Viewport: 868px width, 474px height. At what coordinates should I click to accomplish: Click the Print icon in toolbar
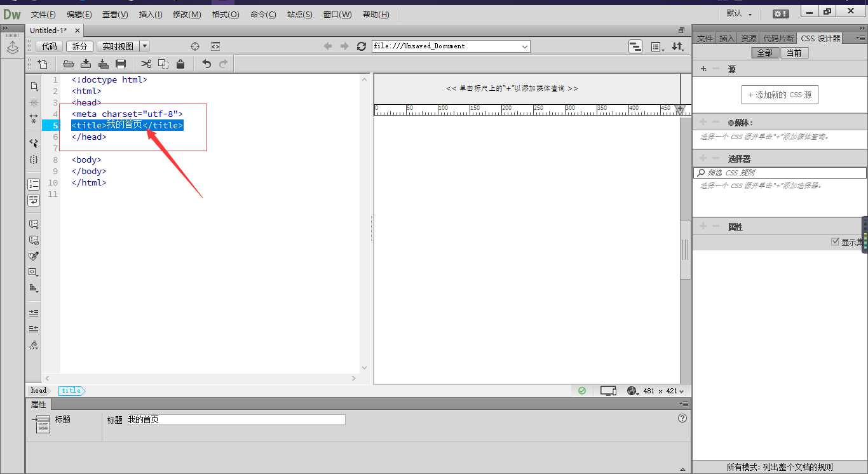point(121,64)
